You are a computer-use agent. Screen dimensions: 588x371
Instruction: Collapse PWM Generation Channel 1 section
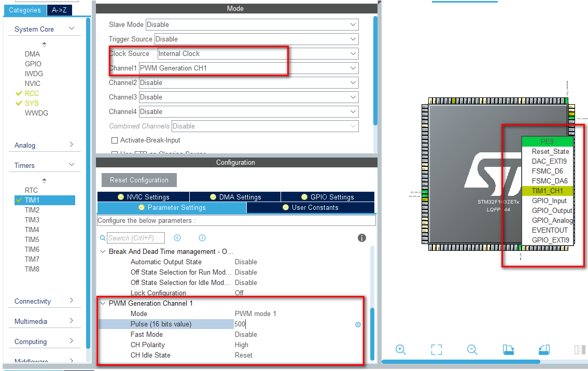[103, 304]
